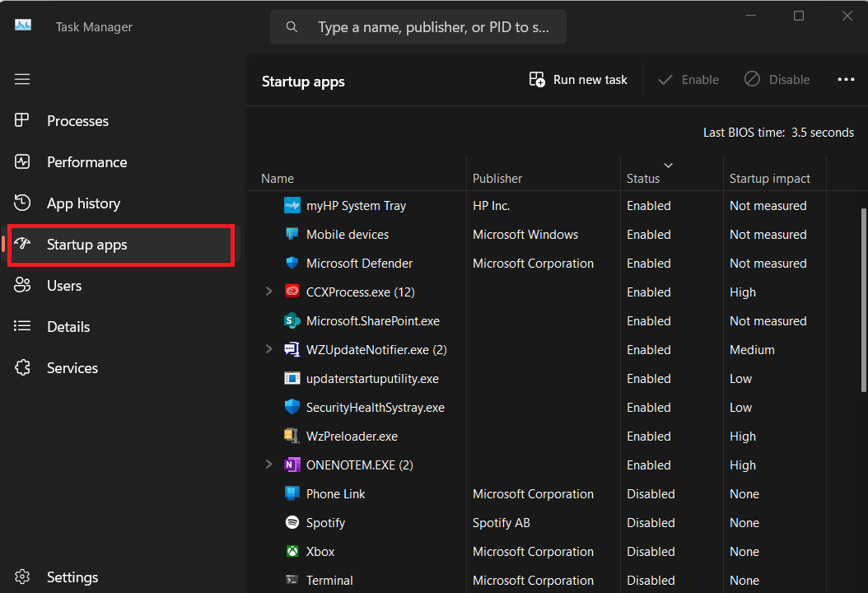Open the three-dot more options menu
Image resolution: width=868 pixels, height=593 pixels.
(846, 80)
